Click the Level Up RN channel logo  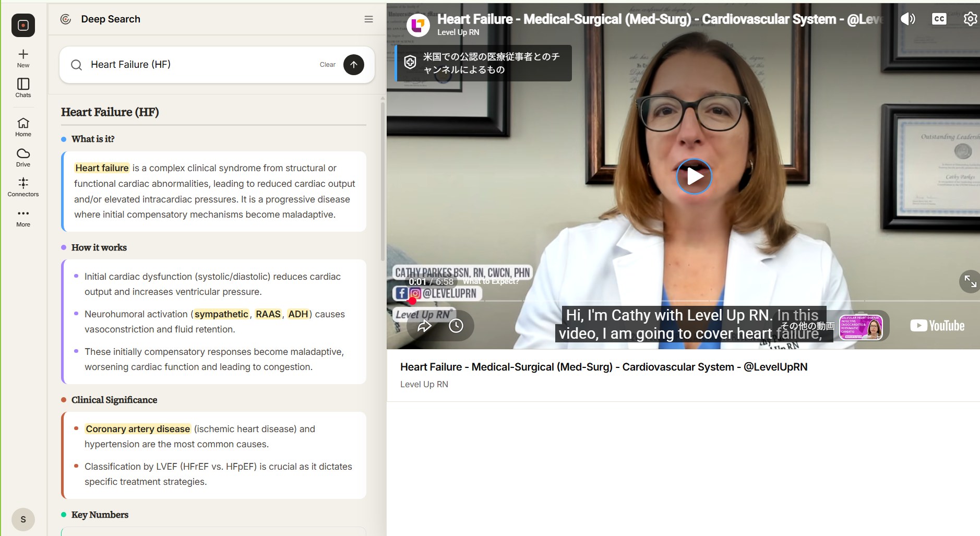(x=418, y=25)
